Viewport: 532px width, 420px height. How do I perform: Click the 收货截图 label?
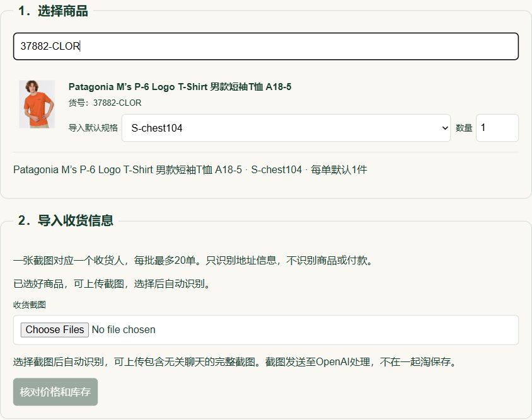(x=30, y=305)
